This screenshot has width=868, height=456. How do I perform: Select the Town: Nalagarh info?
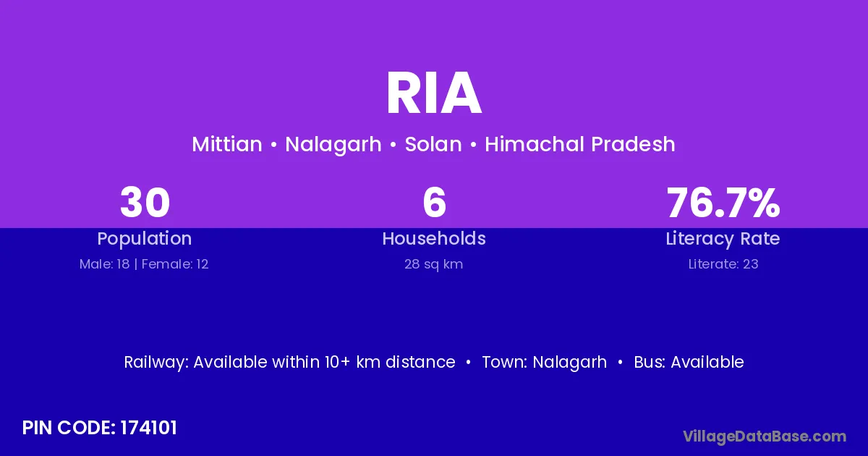(544, 362)
